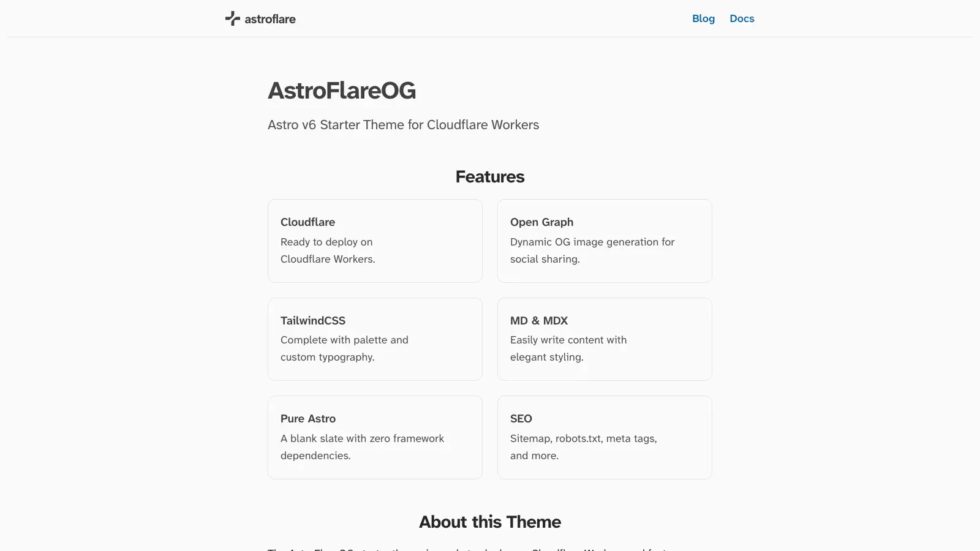980x551 pixels.
Task: Click 'Dynamic OG image generation' description
Action: pos(592,250)
